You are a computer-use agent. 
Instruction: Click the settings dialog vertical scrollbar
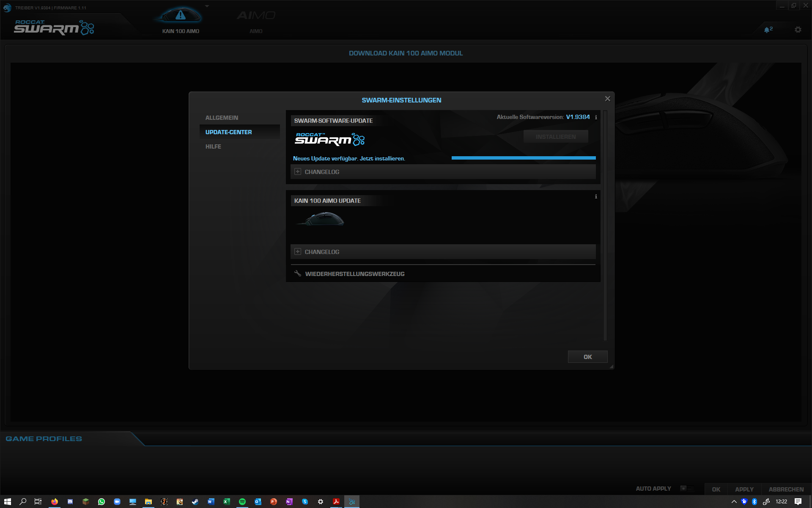coord(605,225)
